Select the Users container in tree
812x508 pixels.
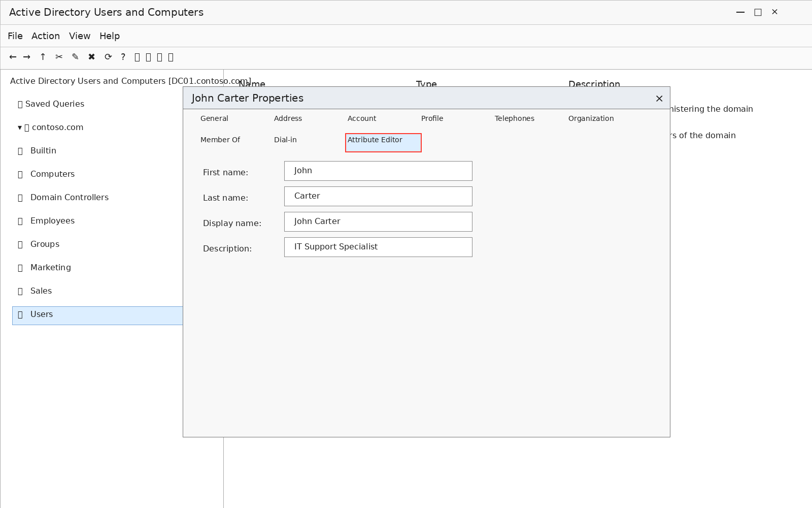[x=97, y=315]
